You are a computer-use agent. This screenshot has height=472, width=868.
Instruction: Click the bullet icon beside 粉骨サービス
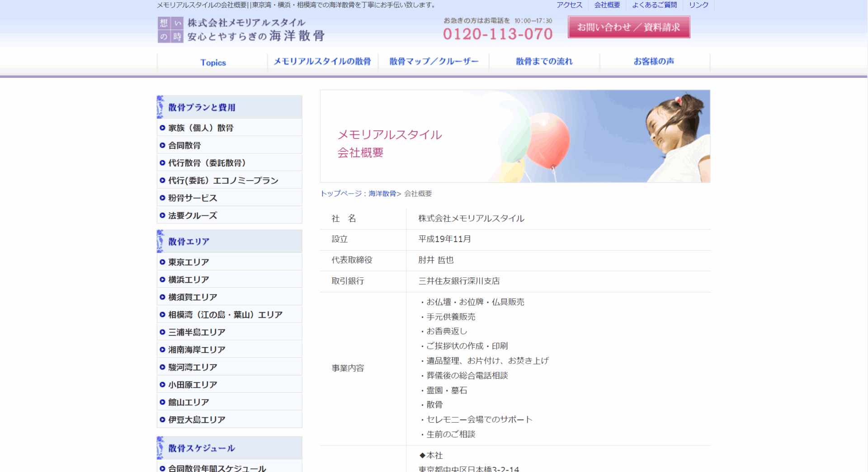coord(162,198)
